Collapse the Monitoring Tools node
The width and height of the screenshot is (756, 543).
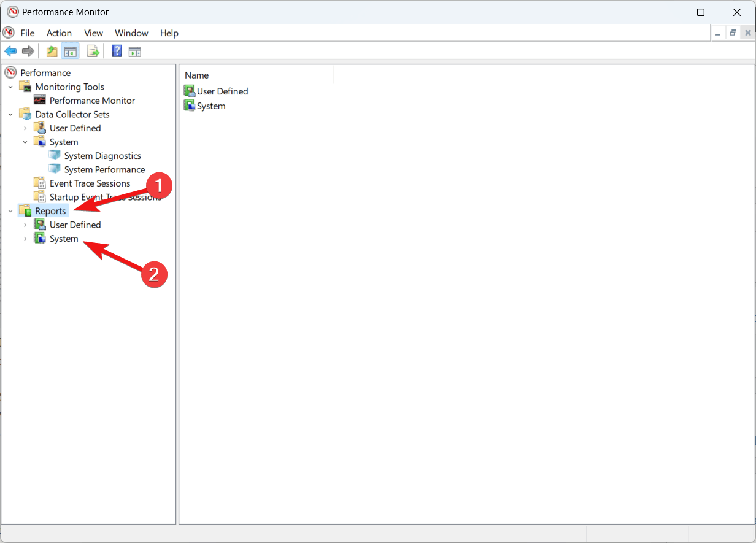(x=10, y=87)
